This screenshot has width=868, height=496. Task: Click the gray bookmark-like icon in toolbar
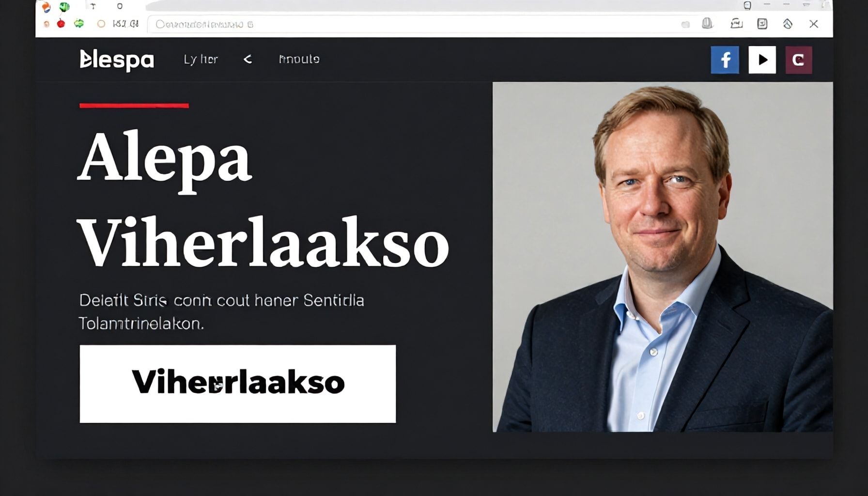pos(707,23)
